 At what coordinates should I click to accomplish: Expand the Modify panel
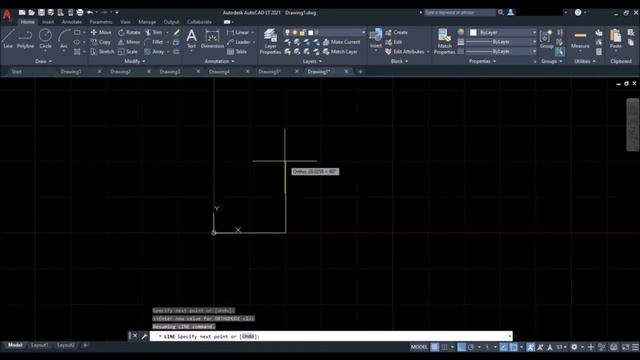click(135, 61)
